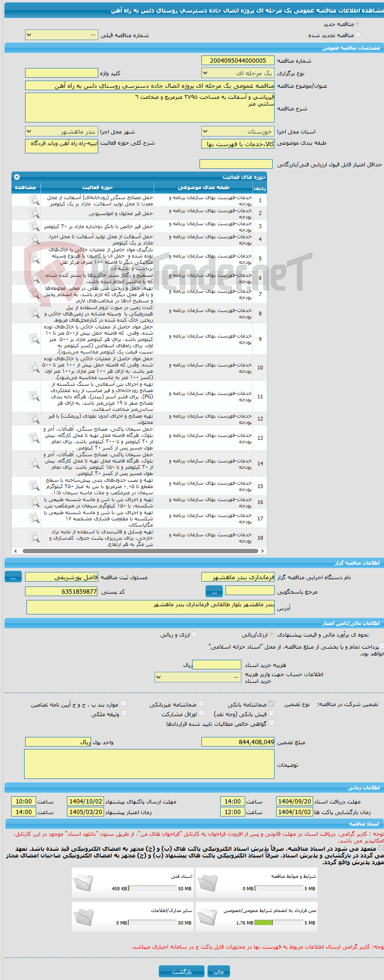View details icon for activity row 14
The image size is (384, 980).
(33, 463)
